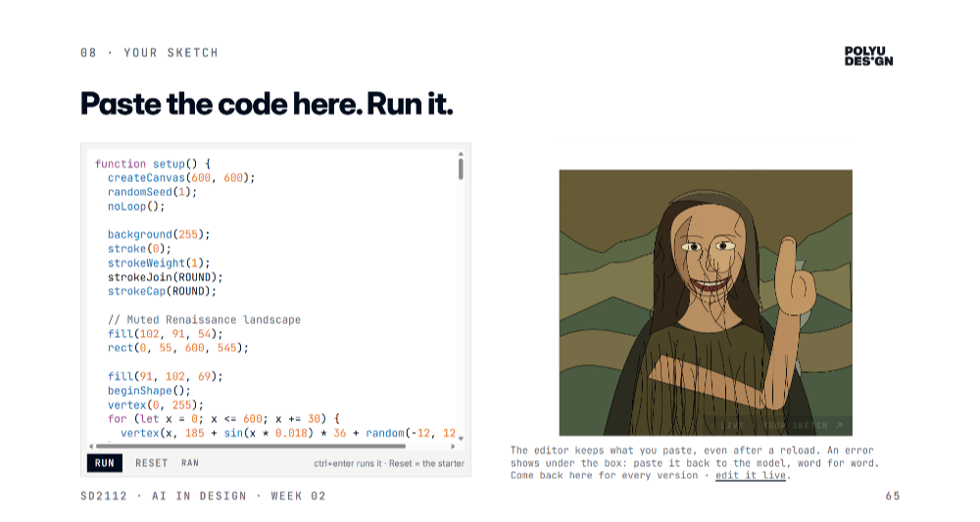The width and height of the screenshot is (980, 522).
Task: Click the scroll-right arrow under the code
Action: point(453,447)
